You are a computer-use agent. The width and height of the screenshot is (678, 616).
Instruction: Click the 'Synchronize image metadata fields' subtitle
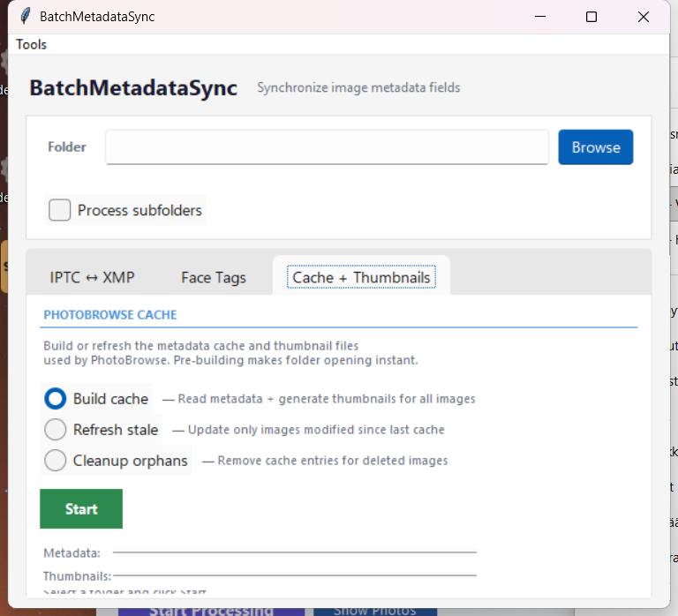tap(358, 87)
